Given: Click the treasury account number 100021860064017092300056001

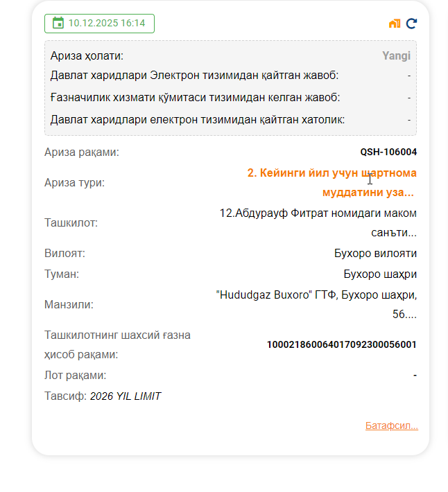Looking at the screenshot, I should (x=341, y=344).
